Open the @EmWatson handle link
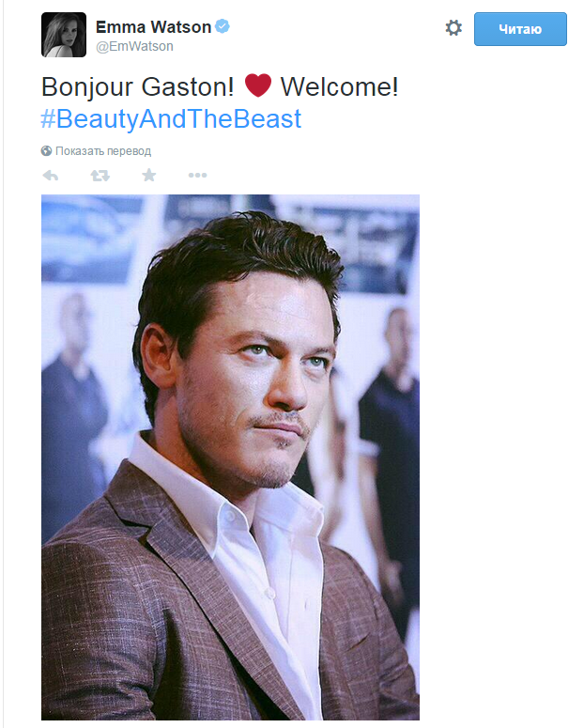The image size is (584, 728). (134, 46)
